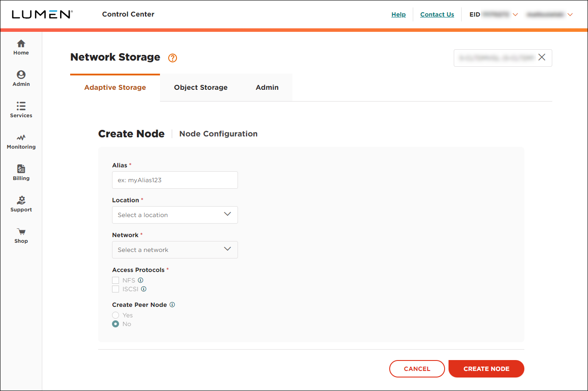The height and width of the screenshot is (391, 588).
Task: Open the Monitoring sidebar icon
Action: pos(21,137)
